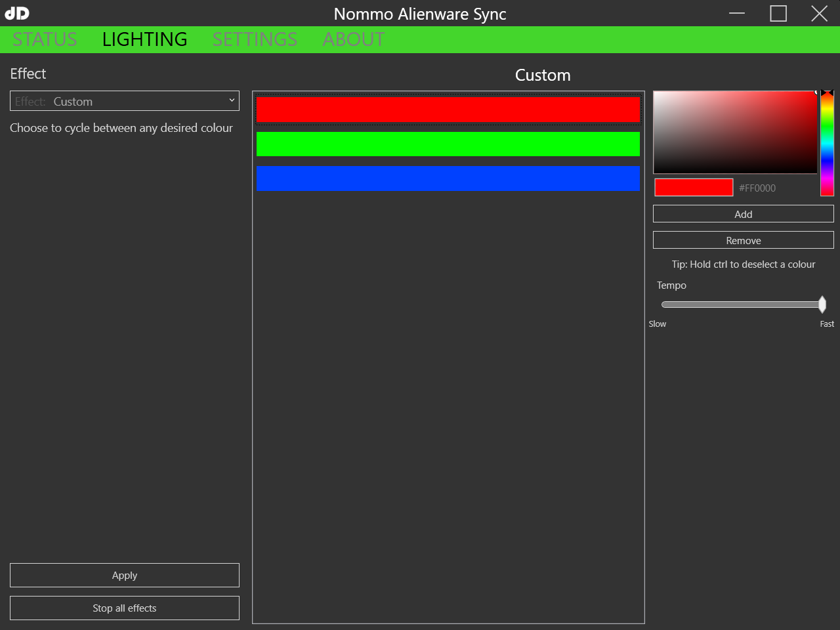This screenshot has height=630, width=840.
Task: Click Stop all effects
Action: (124, 608)
